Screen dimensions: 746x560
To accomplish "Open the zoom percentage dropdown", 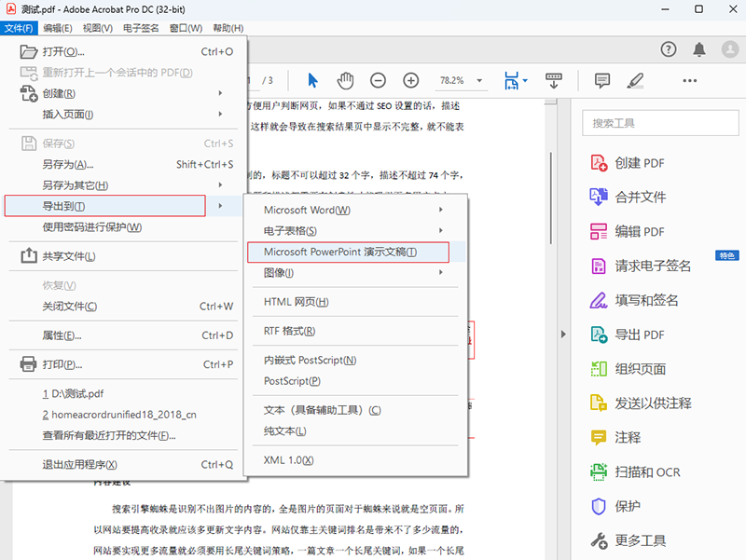I will point(479,80).
